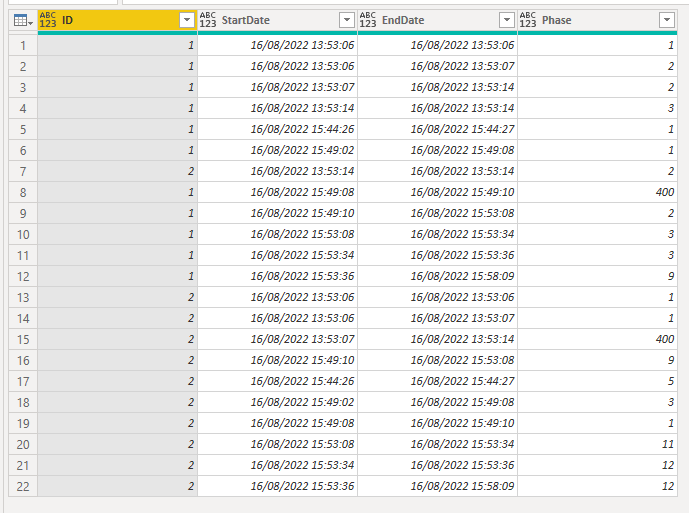689x513 pixels.
Task: Click EndDate cell 16/08/2022 15:49:10 in row 19
Action: (x=438, y=423)
